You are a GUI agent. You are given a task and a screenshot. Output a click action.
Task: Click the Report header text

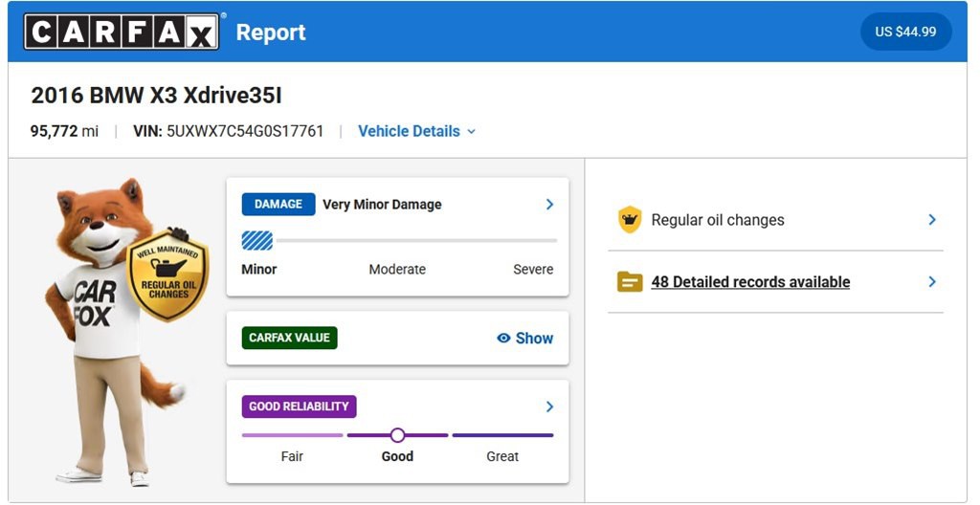[x=271, y=32]
